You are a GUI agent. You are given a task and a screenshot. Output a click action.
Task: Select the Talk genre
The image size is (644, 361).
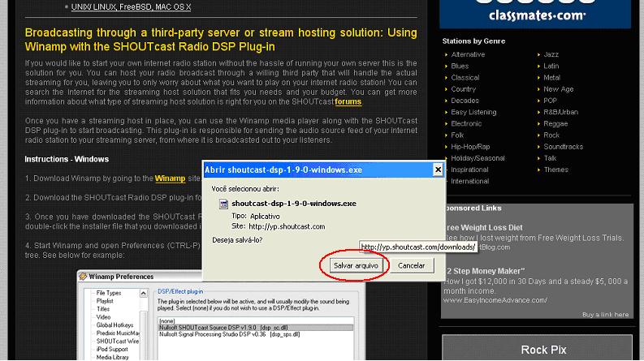[x=550, y=157]
